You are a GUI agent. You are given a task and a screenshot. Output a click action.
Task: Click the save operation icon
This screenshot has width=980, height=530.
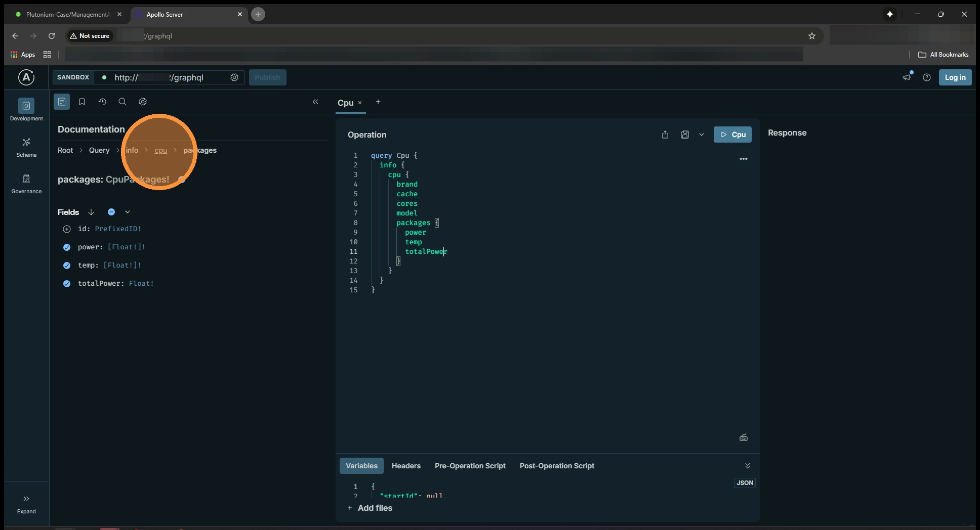tap(685, 135)
